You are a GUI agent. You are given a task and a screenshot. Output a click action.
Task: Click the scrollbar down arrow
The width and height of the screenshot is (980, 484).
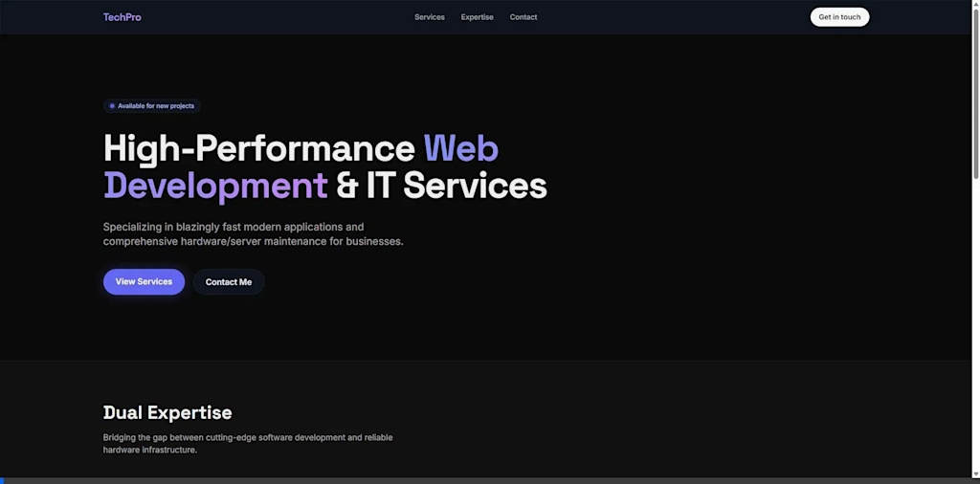975,474
